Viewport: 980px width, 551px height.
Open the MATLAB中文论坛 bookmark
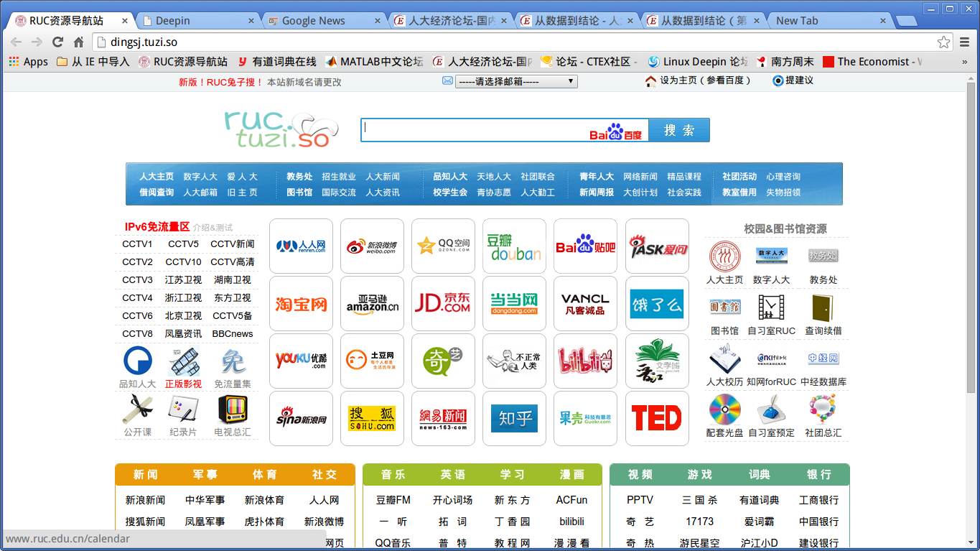click(x=374, y=62)
